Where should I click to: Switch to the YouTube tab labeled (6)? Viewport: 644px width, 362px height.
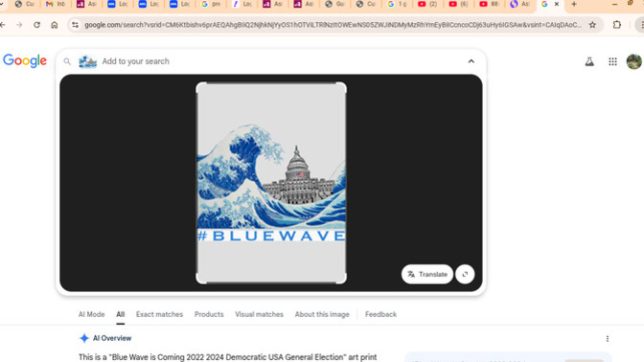pyautogui.click(x=458, y=4)
